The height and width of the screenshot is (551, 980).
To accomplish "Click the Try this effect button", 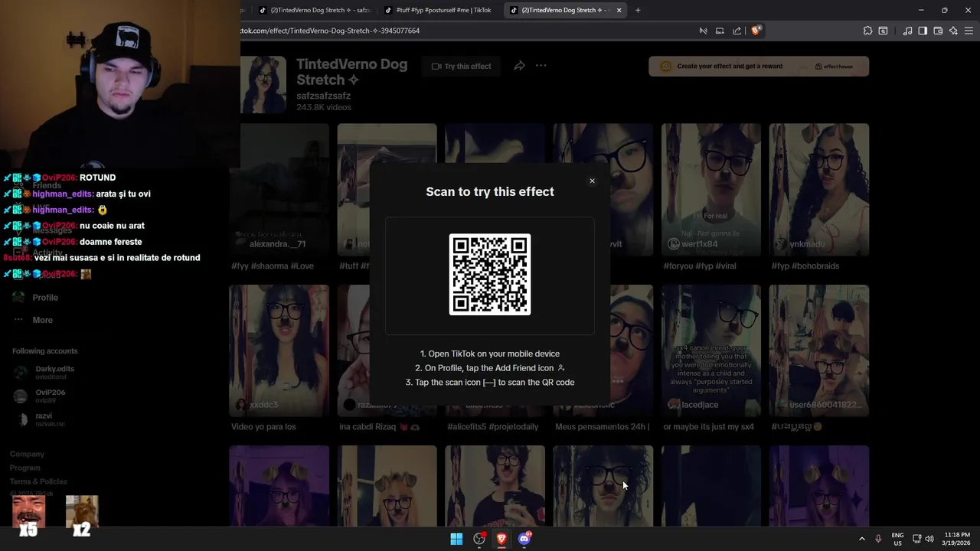I will pos(461,67).
